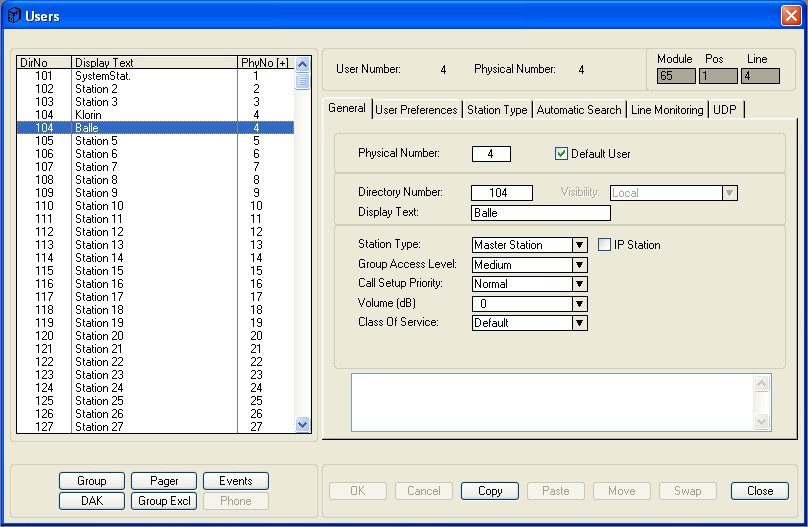Open the DAK settings button
808x527 pixels.
tap(92, 501)
